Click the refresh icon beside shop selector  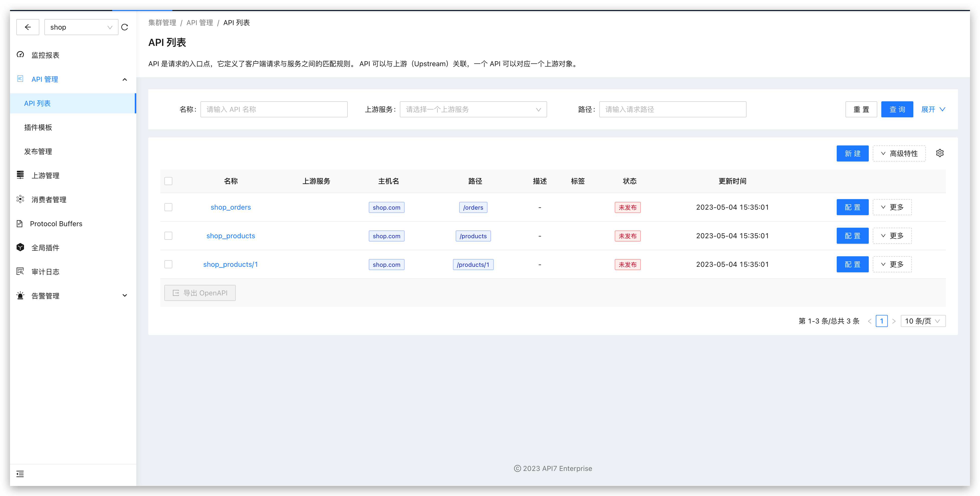click(x=125, y=27)
